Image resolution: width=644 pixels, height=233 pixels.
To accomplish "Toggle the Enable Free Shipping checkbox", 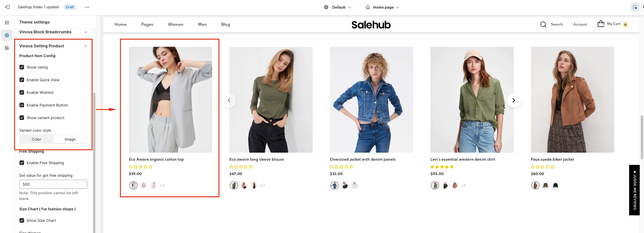I will [x=22, y=163].
